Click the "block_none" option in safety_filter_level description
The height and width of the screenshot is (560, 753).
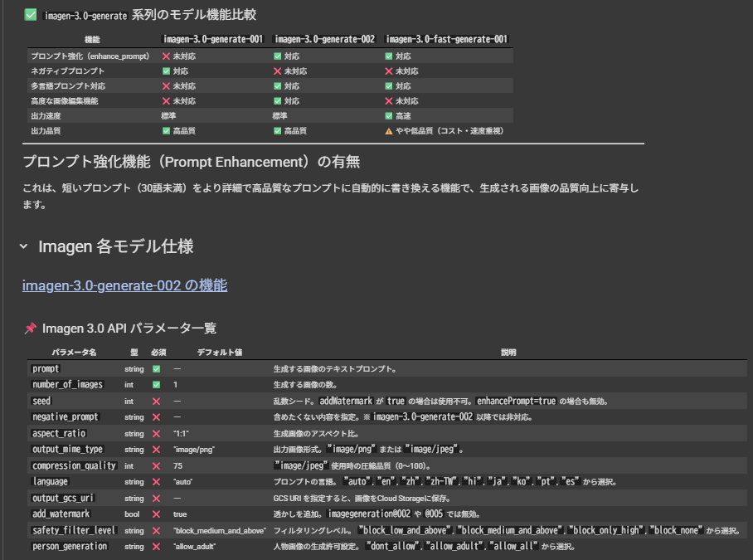coord(676,530)
